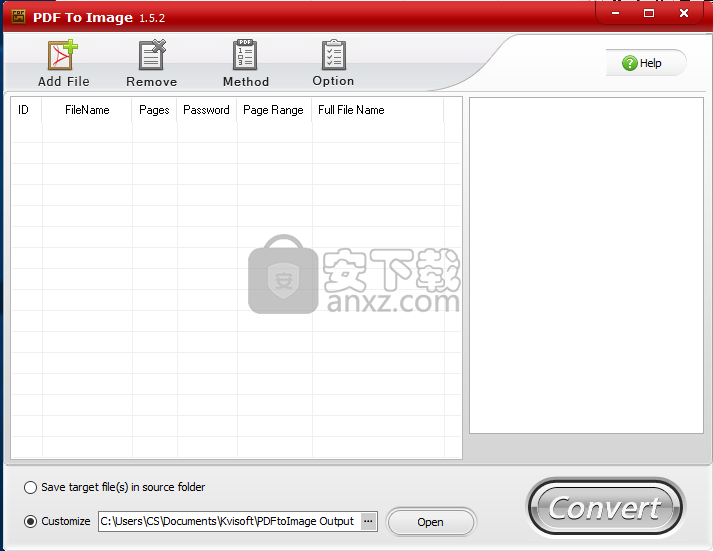Minimize the PDF To Image window
The image size is (713, 551).
pyautogui.click(x=616, y=13)
